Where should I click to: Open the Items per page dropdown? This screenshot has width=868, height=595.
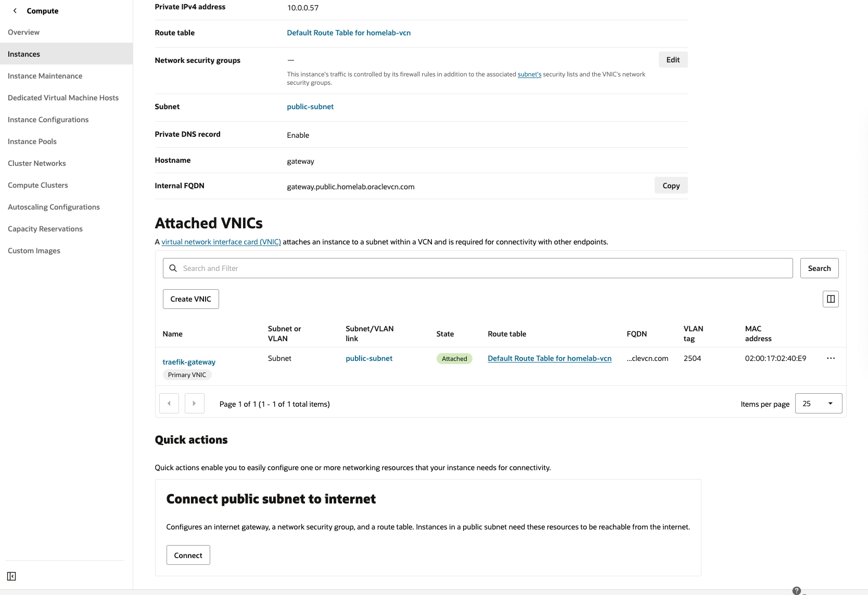(x=818, y=404)
